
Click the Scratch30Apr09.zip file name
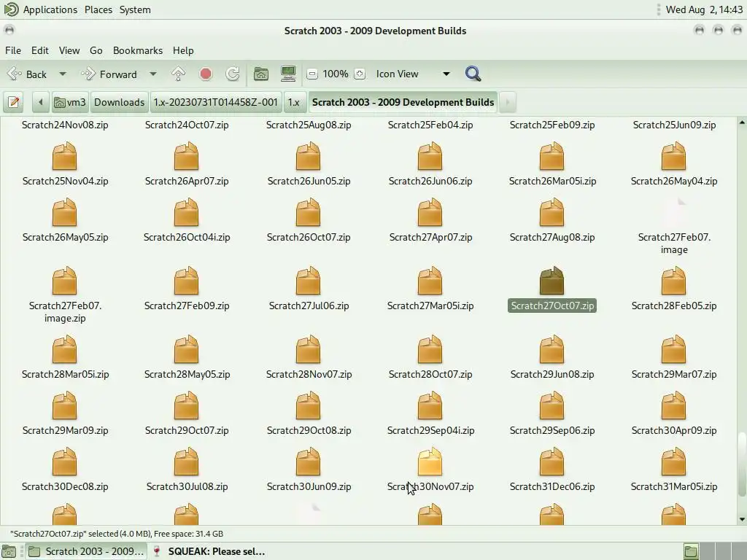point(674,430)
